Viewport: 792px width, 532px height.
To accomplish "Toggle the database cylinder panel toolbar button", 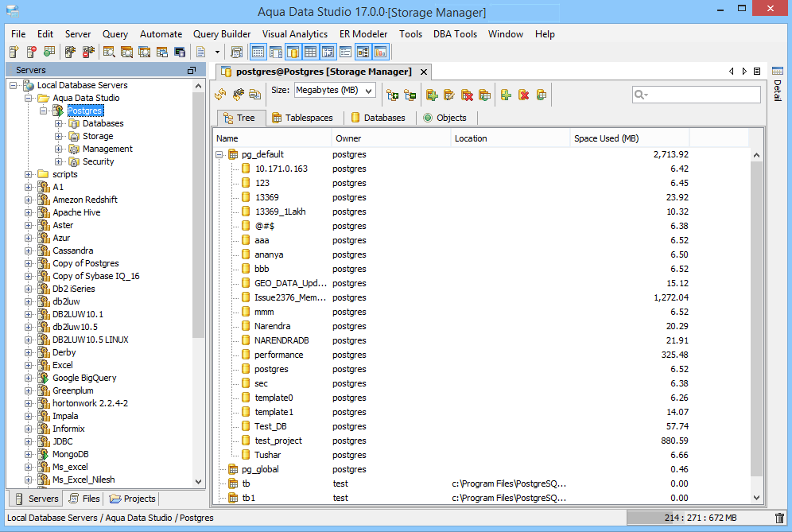I will (293, 52).
